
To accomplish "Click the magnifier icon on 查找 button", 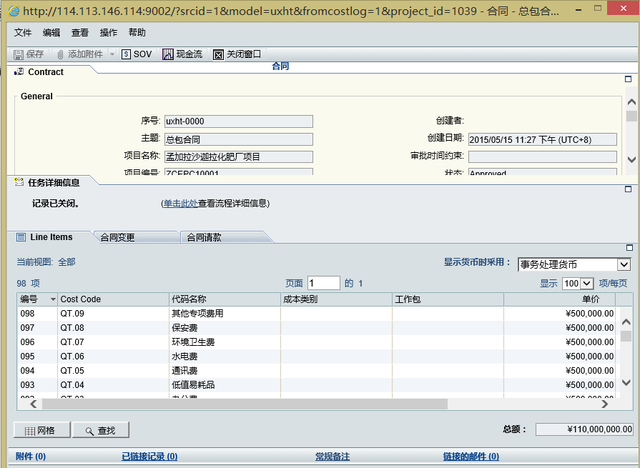I will [89, 431].
